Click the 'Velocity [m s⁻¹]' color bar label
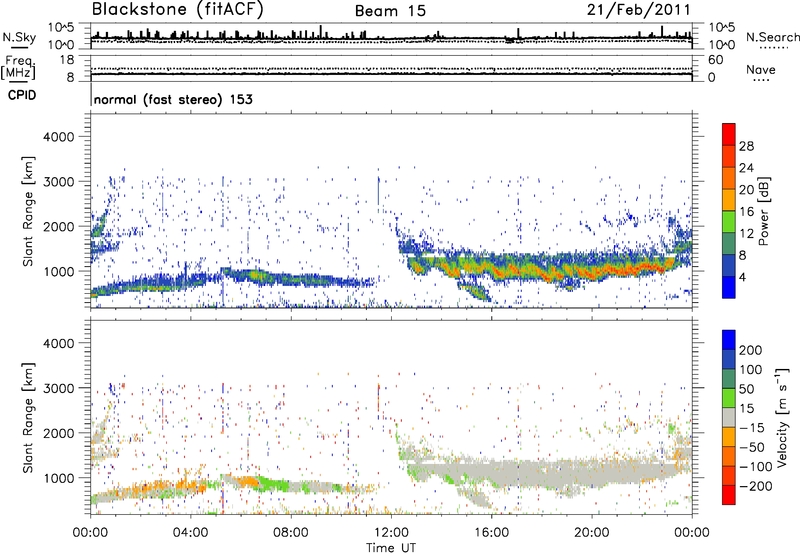 click(x=782, y=417)
